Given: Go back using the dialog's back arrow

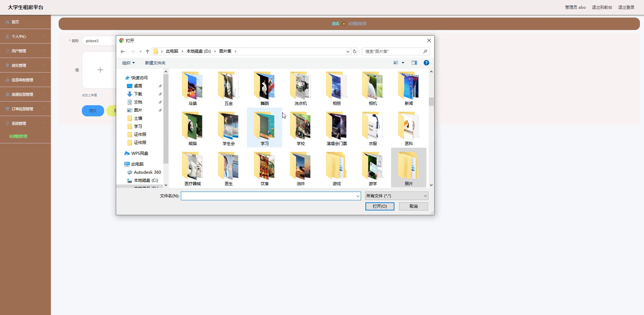Looking at the screenshot, I should pyautogui.click(x=123, y=52).
